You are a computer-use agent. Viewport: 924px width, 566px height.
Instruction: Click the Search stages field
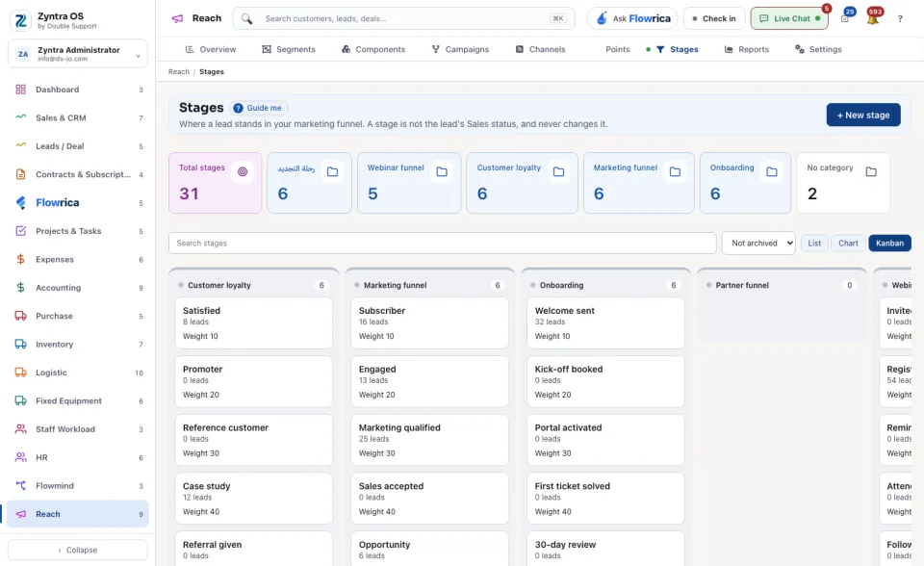click(443, 243)
